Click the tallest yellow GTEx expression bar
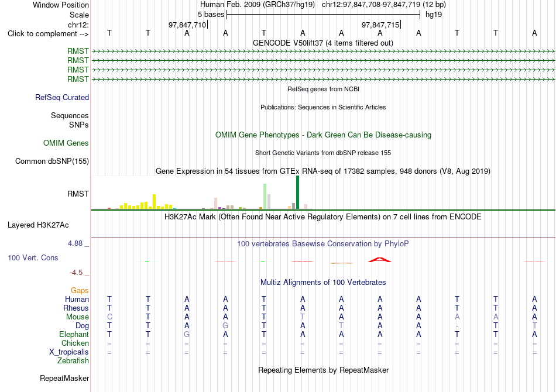The width and height of the screenshot is (556, 392). [x=155, y=201]
